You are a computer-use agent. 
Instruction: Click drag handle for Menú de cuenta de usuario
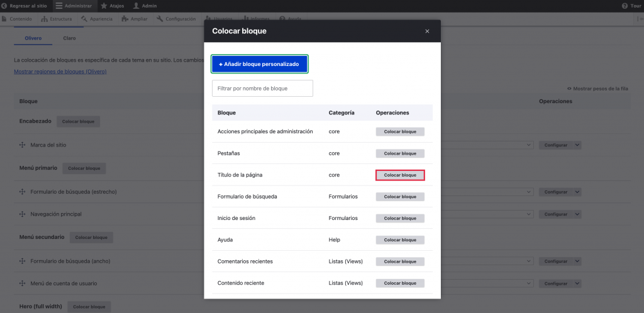pos(22,283)
